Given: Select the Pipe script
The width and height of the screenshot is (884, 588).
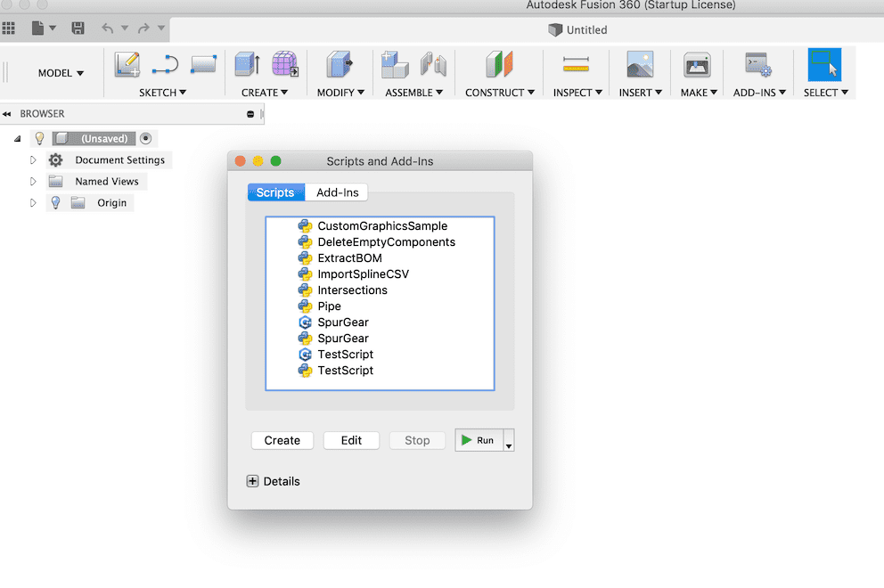Looking at the screenshot, I should 379,306.
